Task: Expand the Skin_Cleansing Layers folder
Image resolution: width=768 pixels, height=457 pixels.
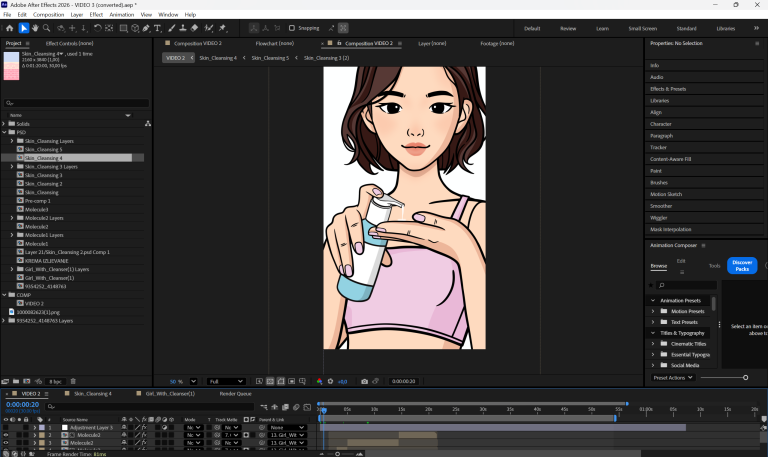Action: (x=12, y=141)
